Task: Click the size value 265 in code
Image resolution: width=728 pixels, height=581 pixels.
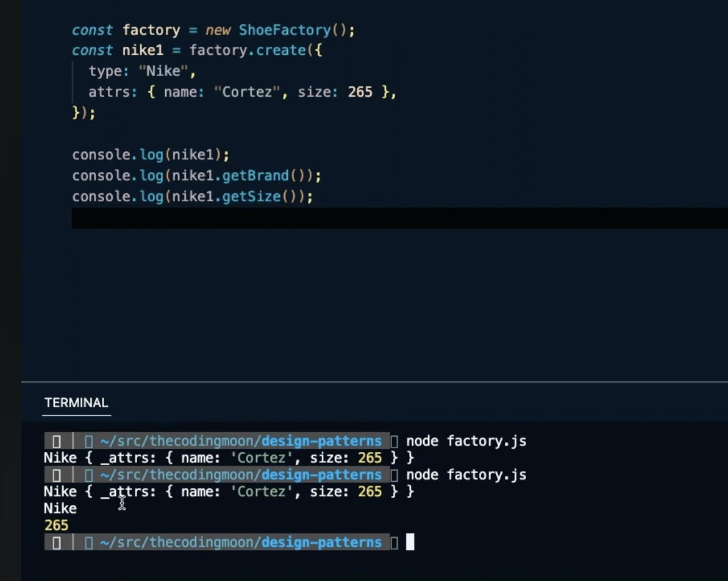Action: [360, 92]
